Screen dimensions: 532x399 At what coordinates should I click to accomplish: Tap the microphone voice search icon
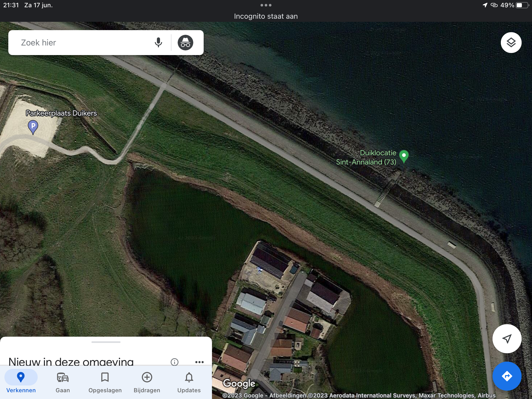[x=158, y=43]
